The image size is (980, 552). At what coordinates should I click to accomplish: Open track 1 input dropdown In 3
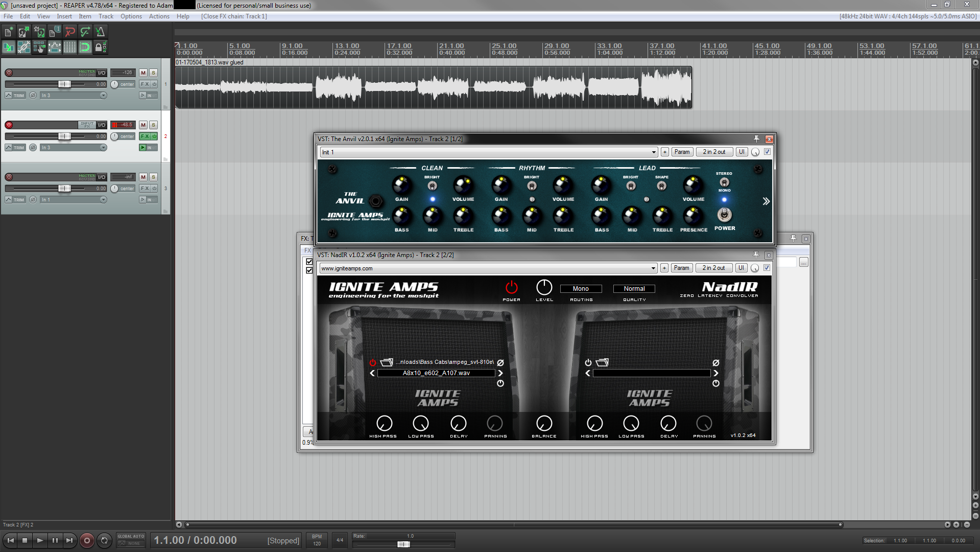(74, 96)
